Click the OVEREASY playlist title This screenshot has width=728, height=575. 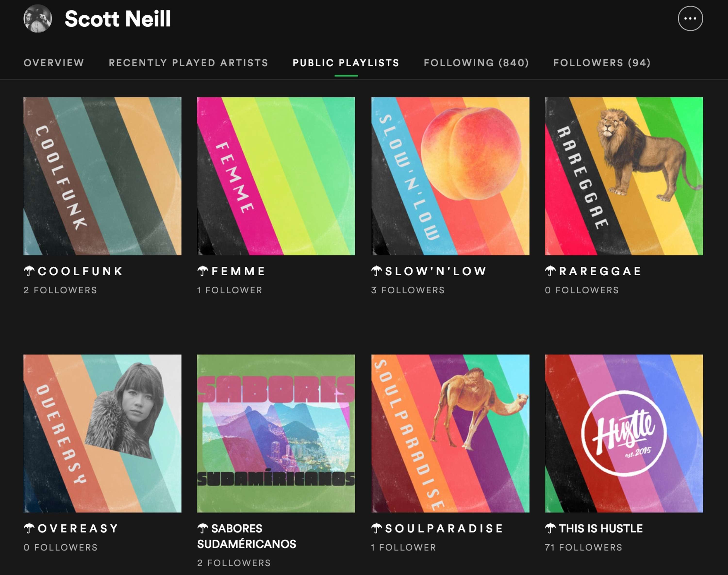71,528
